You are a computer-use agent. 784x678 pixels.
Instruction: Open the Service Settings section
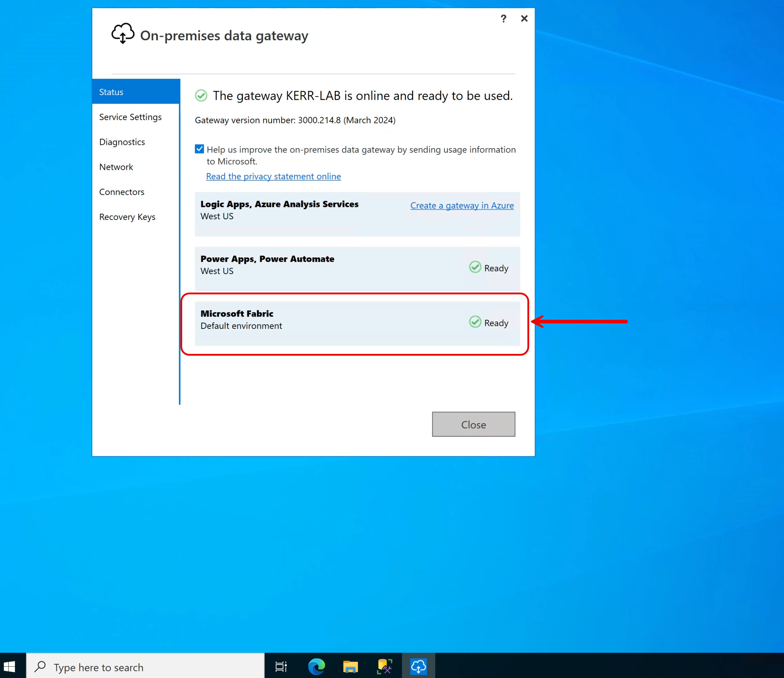coord(130,117)
